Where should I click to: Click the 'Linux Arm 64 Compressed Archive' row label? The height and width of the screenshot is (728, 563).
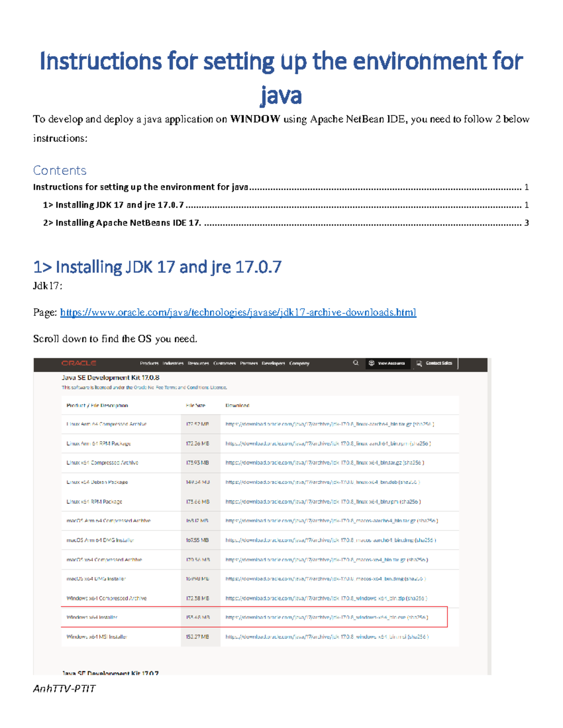pyautogui.click(x=107, y=424)
